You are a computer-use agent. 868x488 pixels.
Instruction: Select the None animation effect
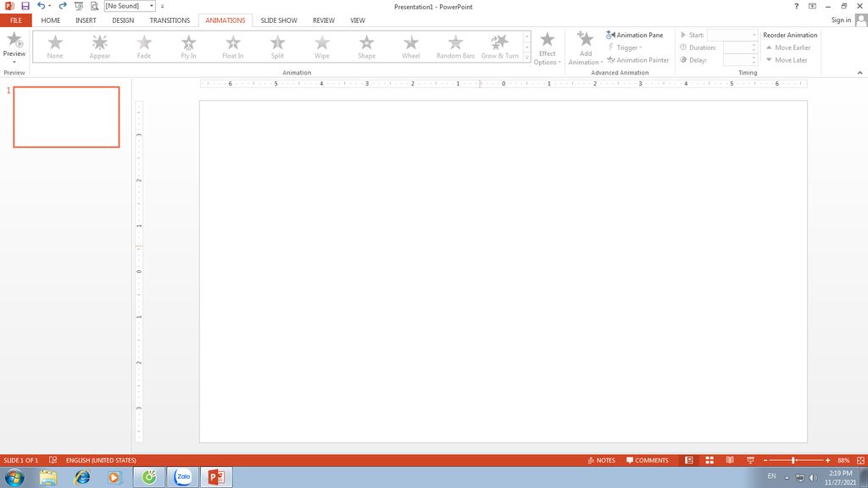[x=55, y=47]
